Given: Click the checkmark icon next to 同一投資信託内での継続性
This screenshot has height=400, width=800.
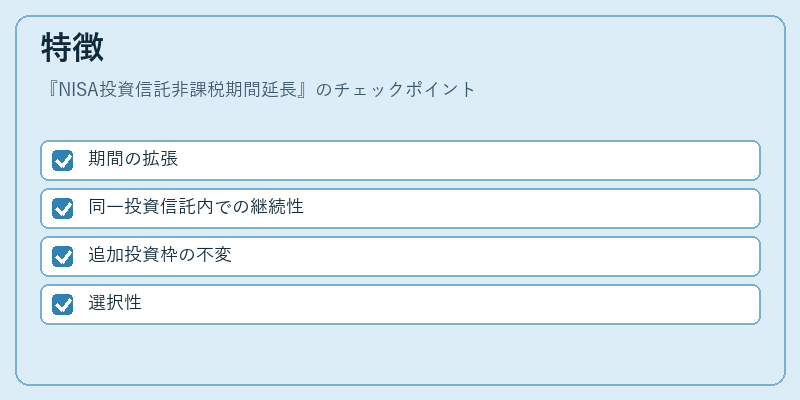Looking at the screenshot, I should pyautogui.click(x=63, y=209).
